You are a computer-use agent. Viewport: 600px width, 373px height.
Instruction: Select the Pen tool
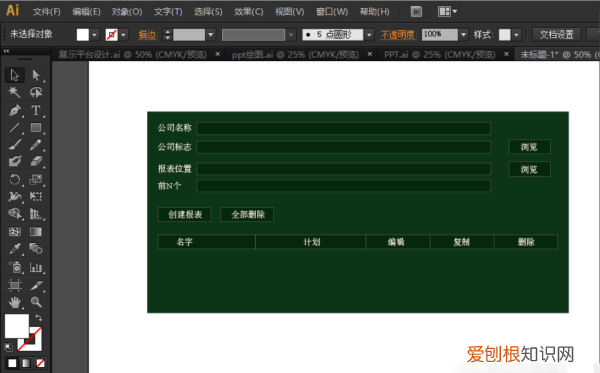click(15, 110)
